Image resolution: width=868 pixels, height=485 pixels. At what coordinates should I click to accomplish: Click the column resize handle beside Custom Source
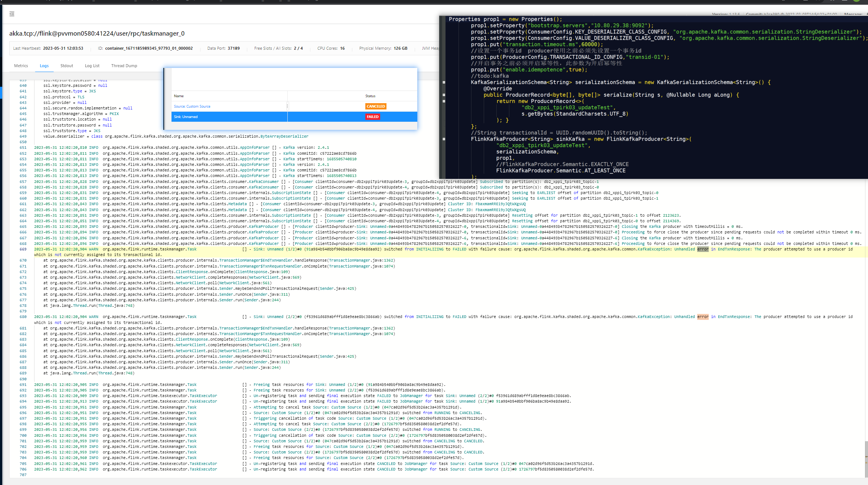point(287,106)
